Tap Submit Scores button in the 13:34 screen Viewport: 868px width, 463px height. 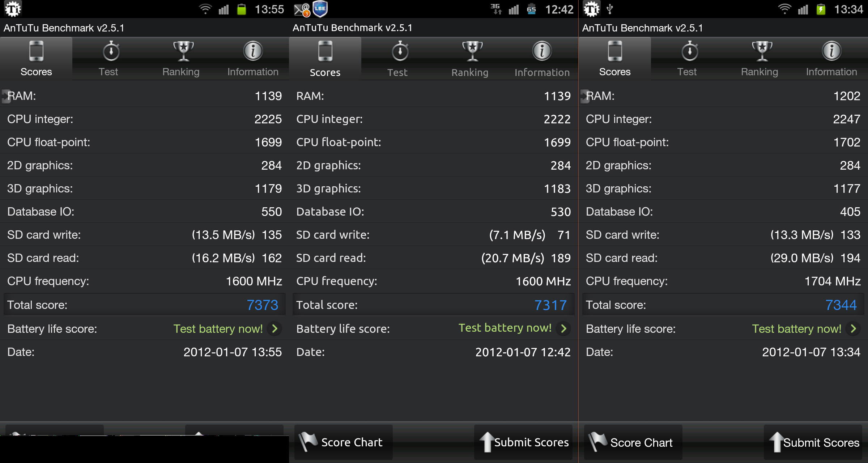coord(813,442)
